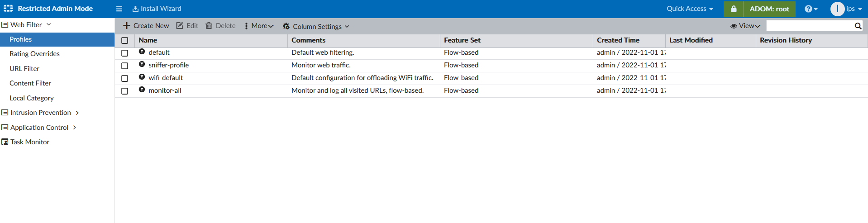Select the 'monitor-all' profile name
Viewport: 868px width, 223px height.
(x=165, y=90)
